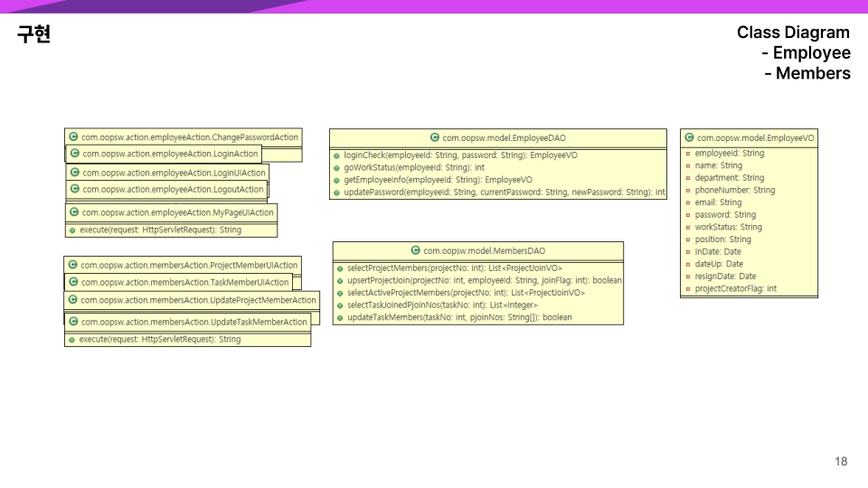Screen dimensions: 868x488
Task: Select the UpdateProjectMemberAction class name
Action: 198,300
